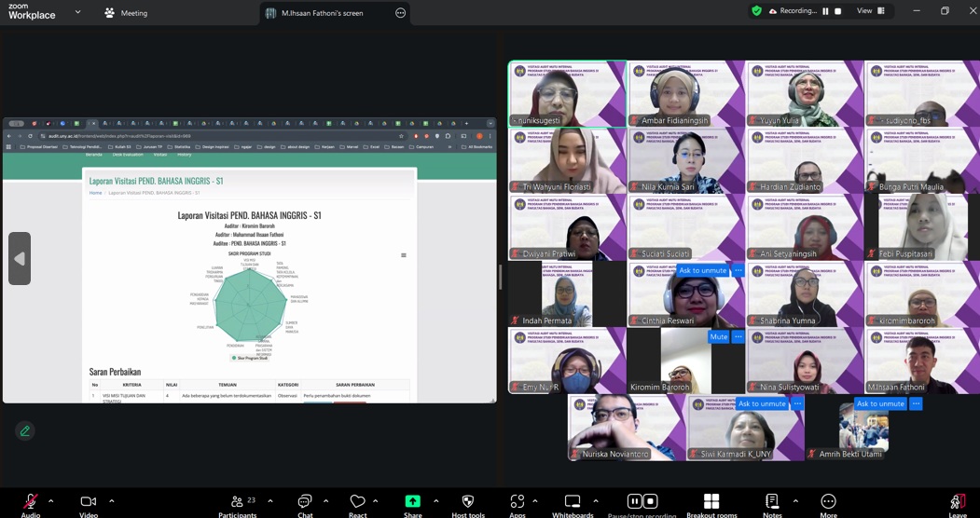Screen dimensions: 980x518
Task: Click the green encryption shield icon
Action: (x=756, y=10)
